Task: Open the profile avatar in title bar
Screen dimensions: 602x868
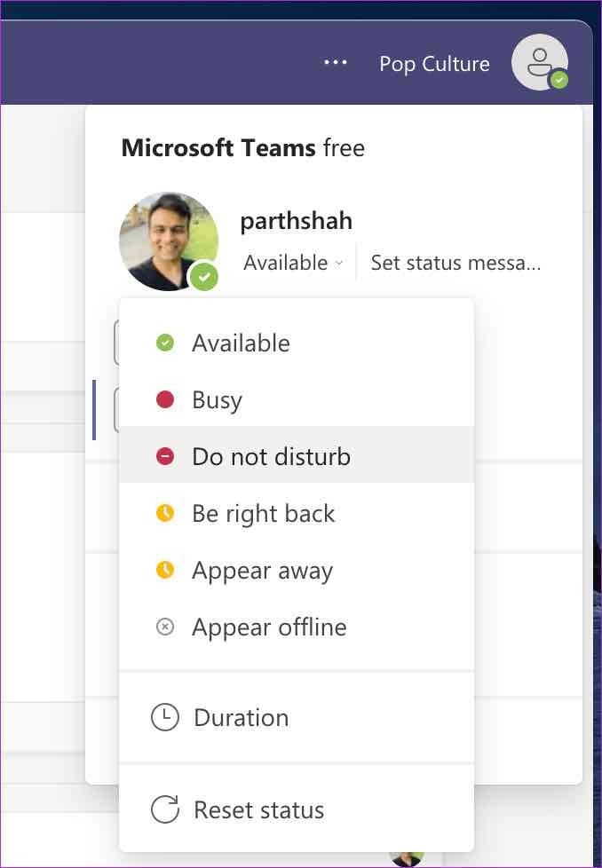Action: [540, 62]
